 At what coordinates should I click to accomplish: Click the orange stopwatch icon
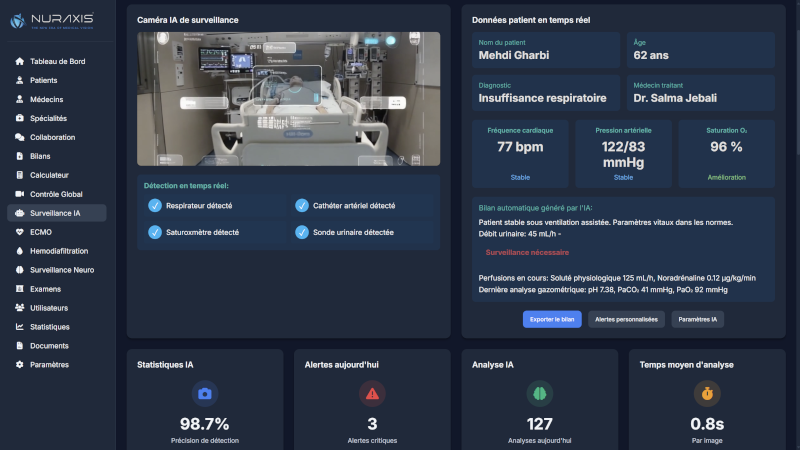pos(707,393)
